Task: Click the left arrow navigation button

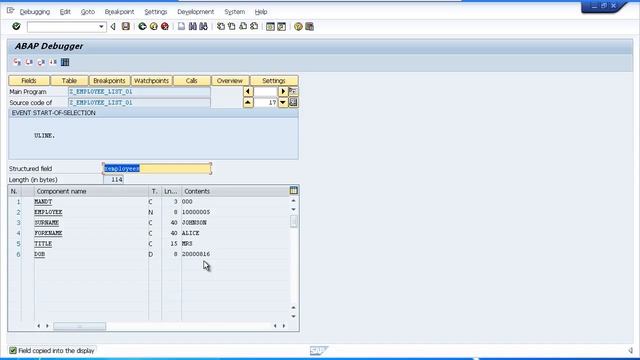Action: pos(248,91)
